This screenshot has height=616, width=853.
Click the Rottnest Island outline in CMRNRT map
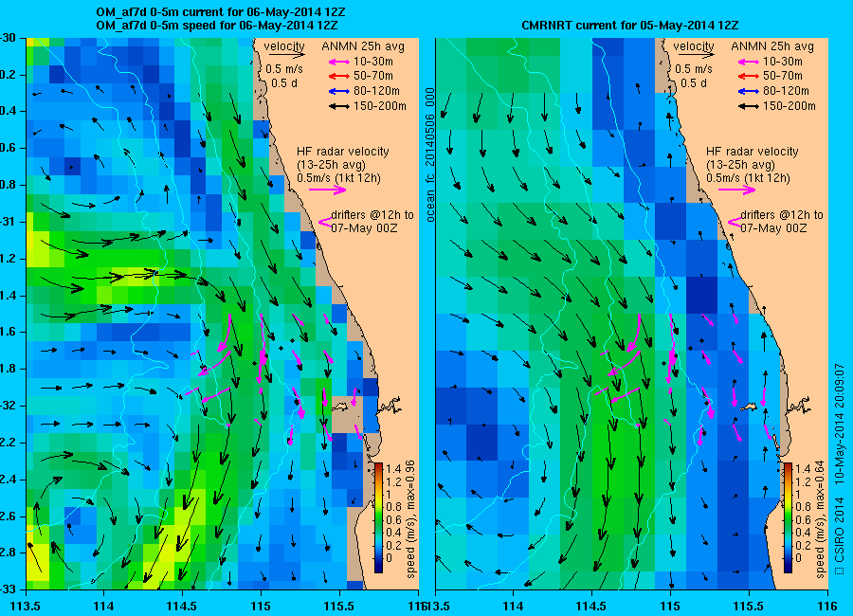click(750, 408)
